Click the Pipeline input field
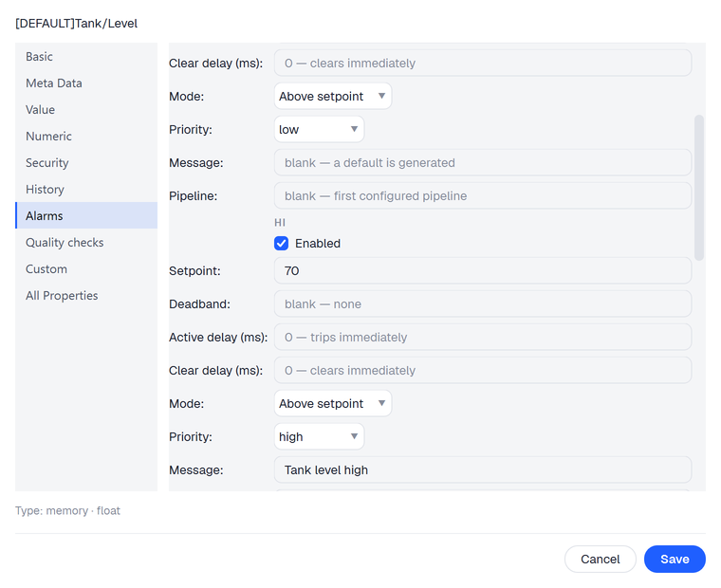This screenshot has width=721, height=588. pos(483,196)
